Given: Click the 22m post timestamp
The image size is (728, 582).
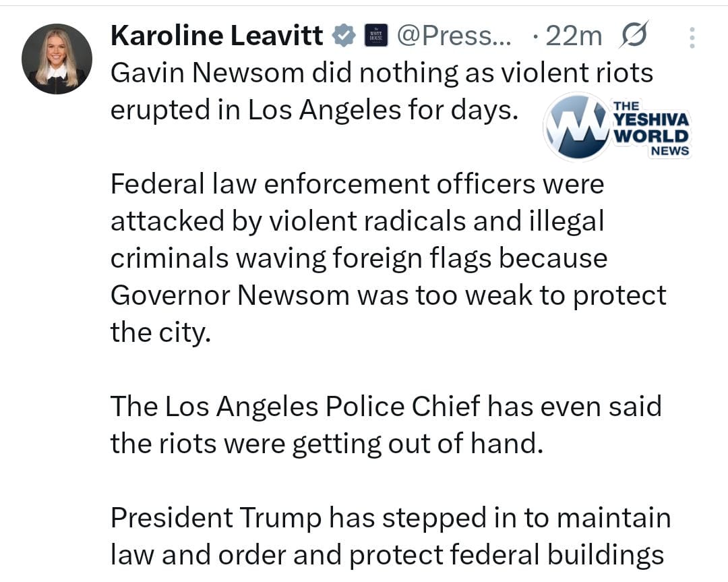Looking at the screenshot, I should click(573, 36).
